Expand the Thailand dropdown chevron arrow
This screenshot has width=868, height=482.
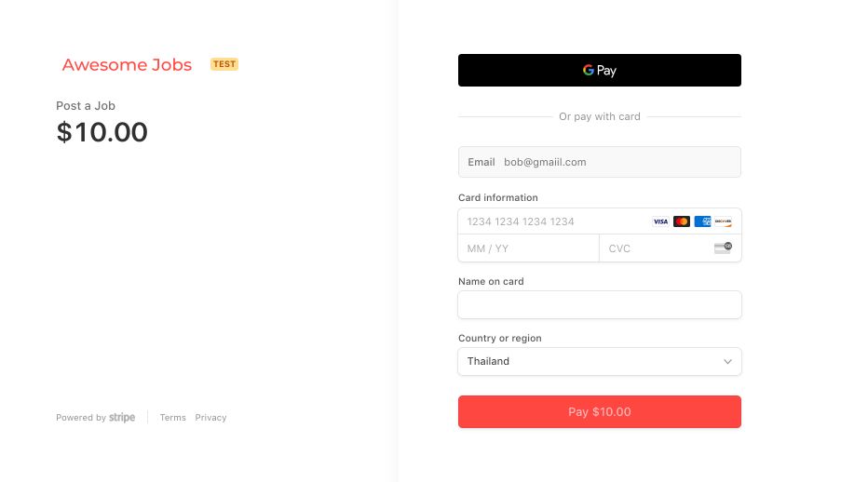click(727, 361)
